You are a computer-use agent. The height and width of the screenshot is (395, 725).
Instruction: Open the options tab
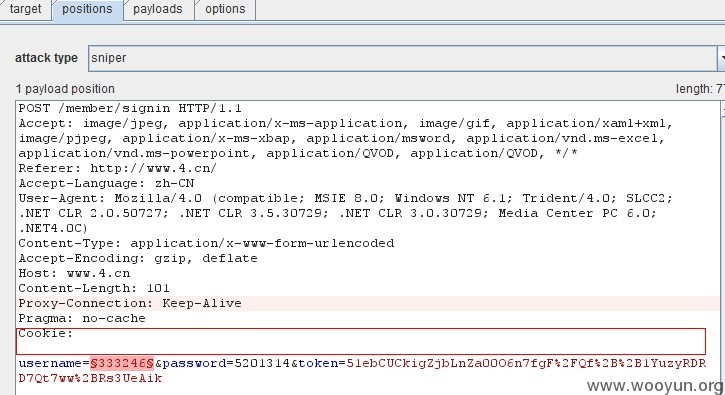coord(225,9)
